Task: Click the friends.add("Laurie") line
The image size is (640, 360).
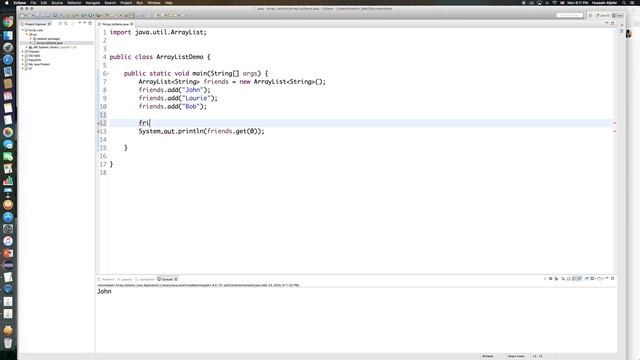Action: [178, 98]
